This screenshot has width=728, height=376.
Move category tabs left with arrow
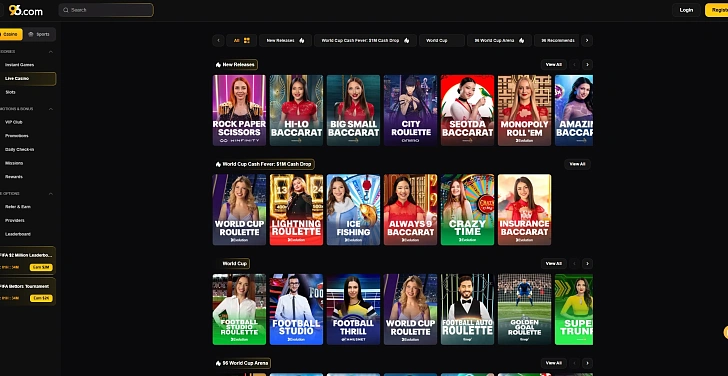click(x=219, y=40)
